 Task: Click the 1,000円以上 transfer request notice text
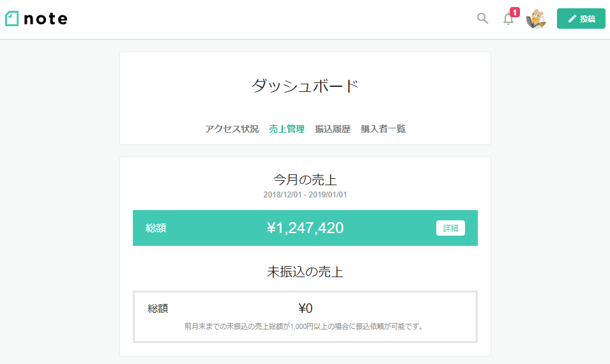coord(305,326)
